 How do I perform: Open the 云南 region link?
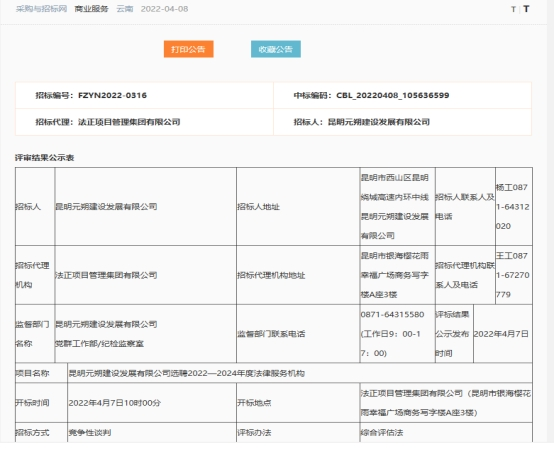click(x=125, y=9)
